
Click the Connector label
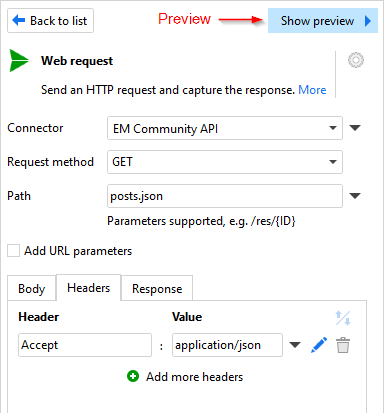[35, 128]
